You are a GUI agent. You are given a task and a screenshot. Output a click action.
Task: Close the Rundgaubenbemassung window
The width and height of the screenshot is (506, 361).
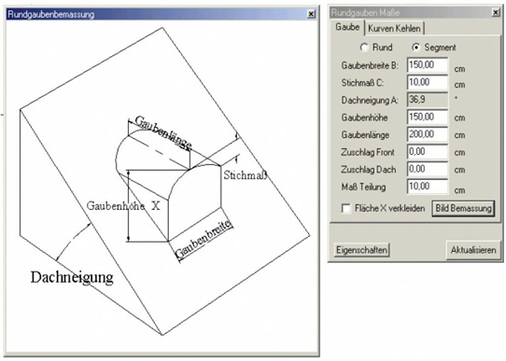point(311,14)
